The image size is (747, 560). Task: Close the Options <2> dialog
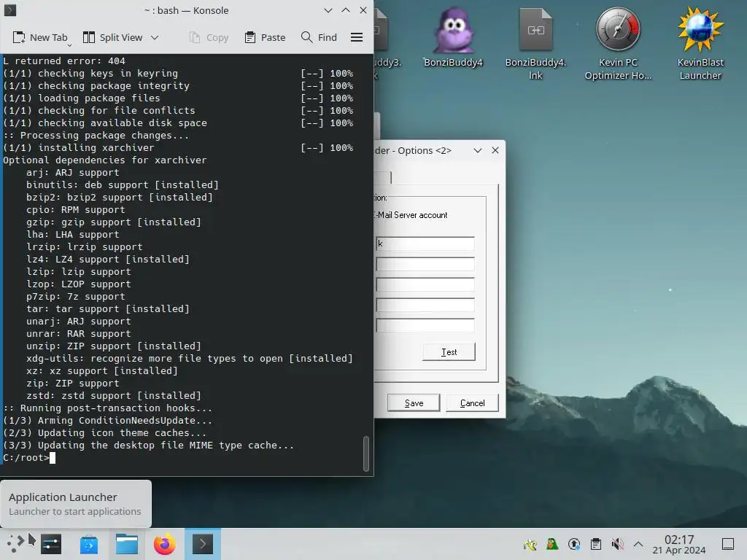coord(495,150)
